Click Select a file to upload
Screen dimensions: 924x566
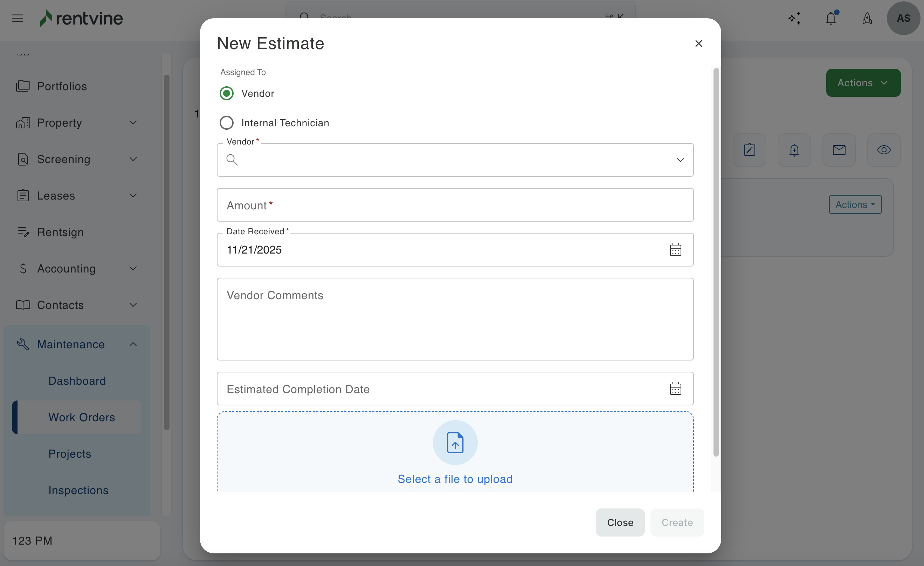455,479
